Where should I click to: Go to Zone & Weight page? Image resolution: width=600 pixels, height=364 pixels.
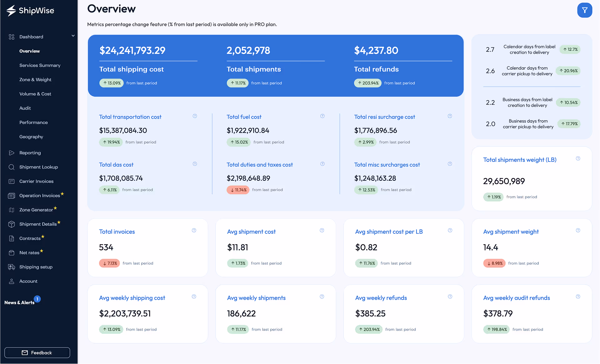pos(35,80)
